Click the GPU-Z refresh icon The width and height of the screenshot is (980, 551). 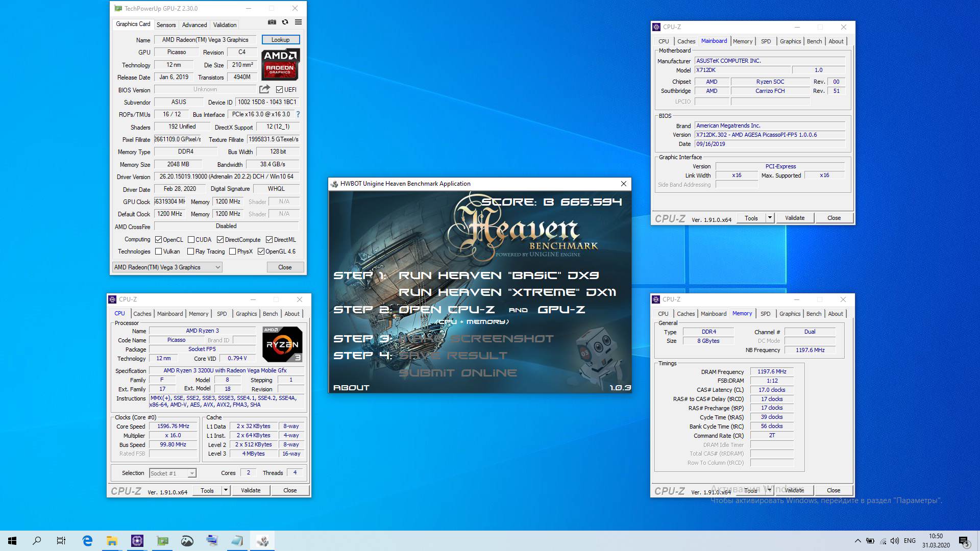coord(285,22)
